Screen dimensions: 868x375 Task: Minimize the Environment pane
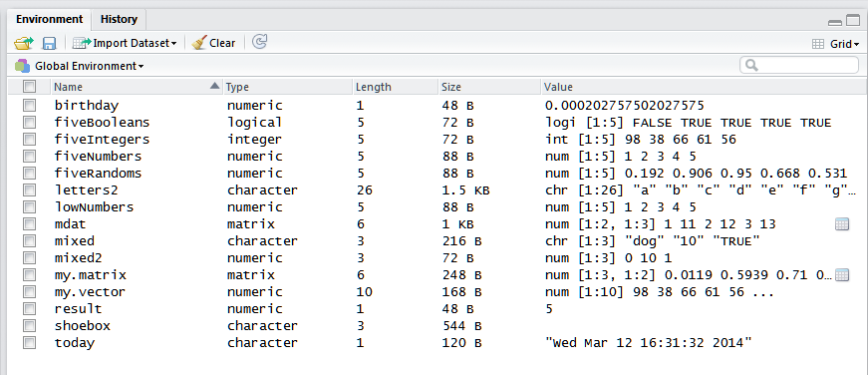point(835,23)
